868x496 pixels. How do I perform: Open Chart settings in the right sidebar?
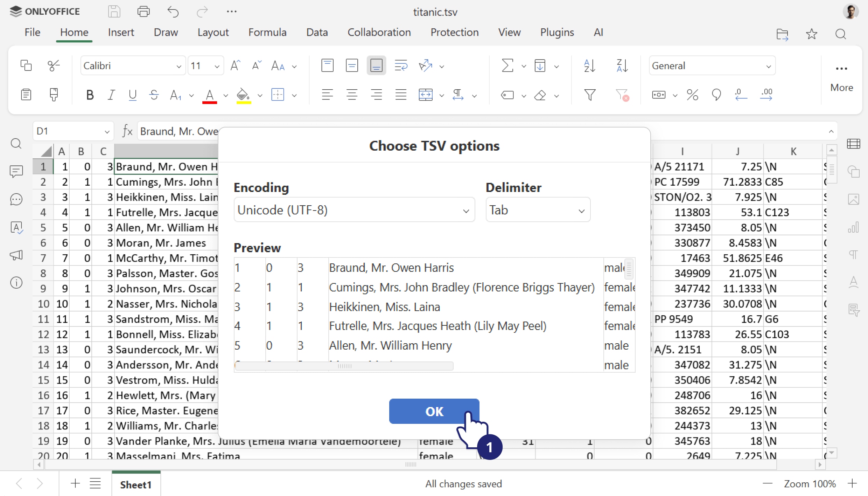tap(854, 227)
